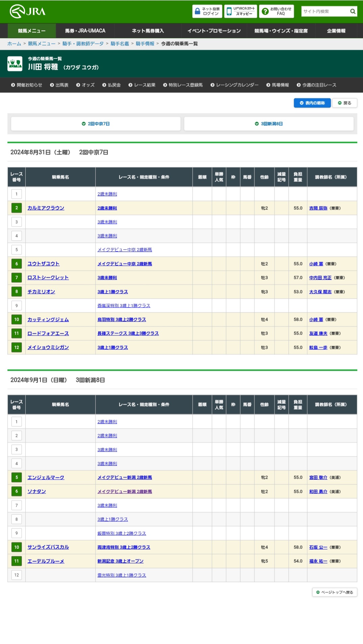Image resolution: width=363 pixels, height=644 pixels.
Task: Open race number 11 badge for エーデルブルーメ
Action: (x=17, y=561)
